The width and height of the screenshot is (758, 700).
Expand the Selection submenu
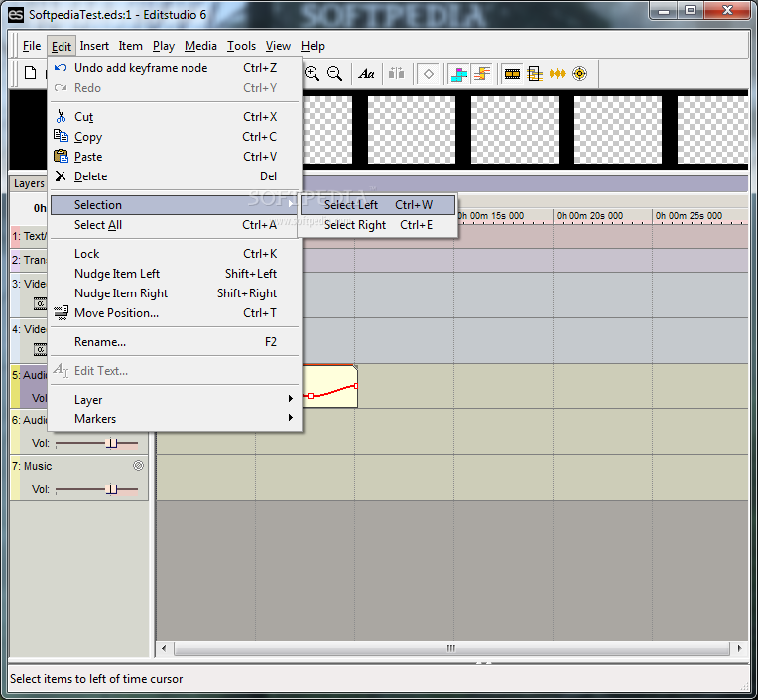click(x=175, y=205)
